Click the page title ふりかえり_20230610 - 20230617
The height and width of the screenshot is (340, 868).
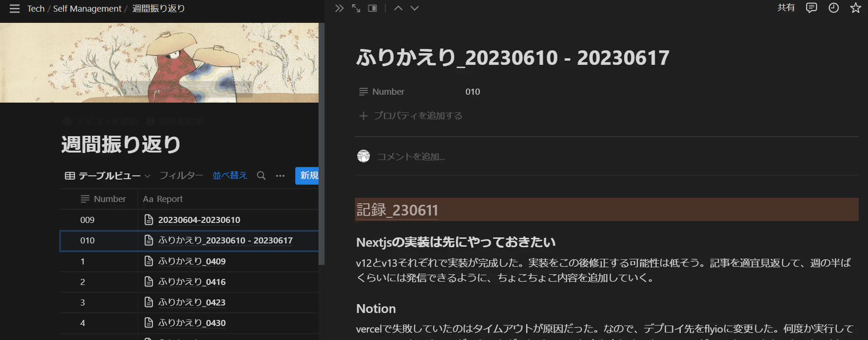click(513, 58)
